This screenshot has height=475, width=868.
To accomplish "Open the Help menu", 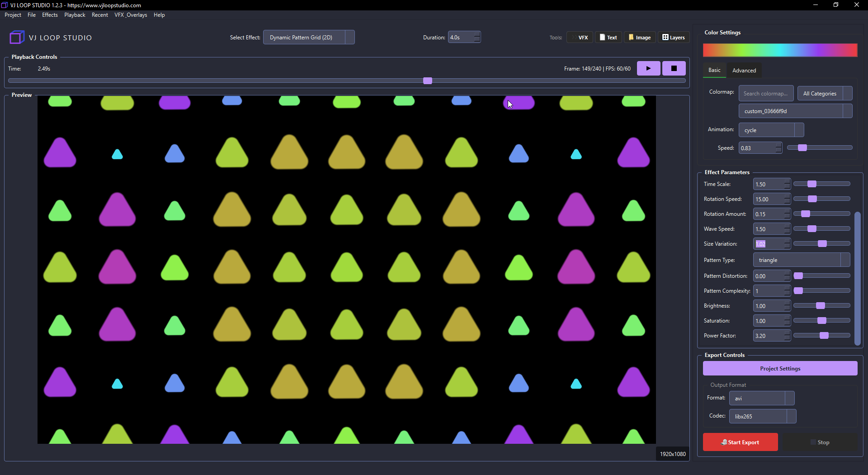I will 159,15.
